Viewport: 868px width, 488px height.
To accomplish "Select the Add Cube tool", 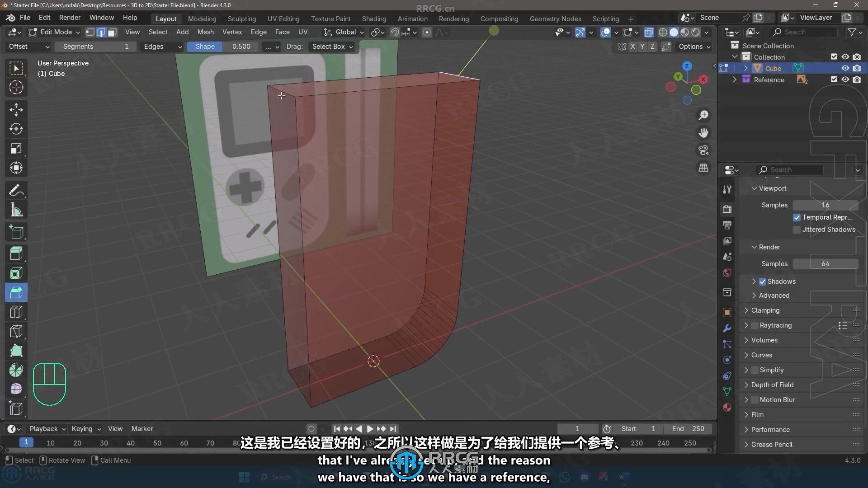I will coord(16,232).
